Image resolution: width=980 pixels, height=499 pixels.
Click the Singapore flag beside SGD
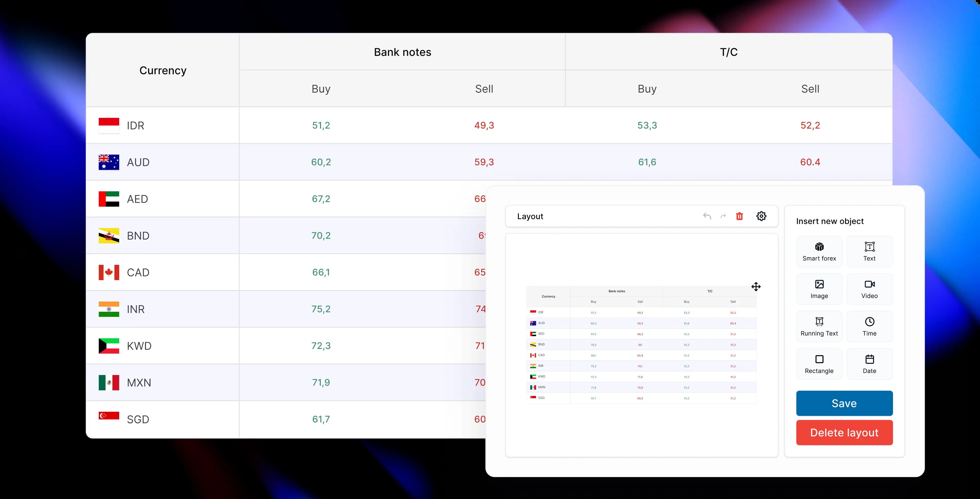(109, 416)
